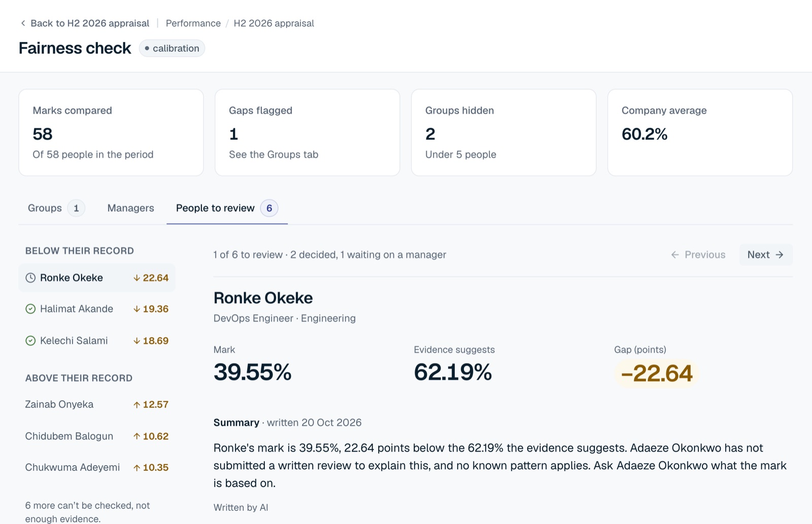Click the count badge 6 on the People to review tab
The width and height of the screenshot is (812, 524).
(x=269, y=208)
